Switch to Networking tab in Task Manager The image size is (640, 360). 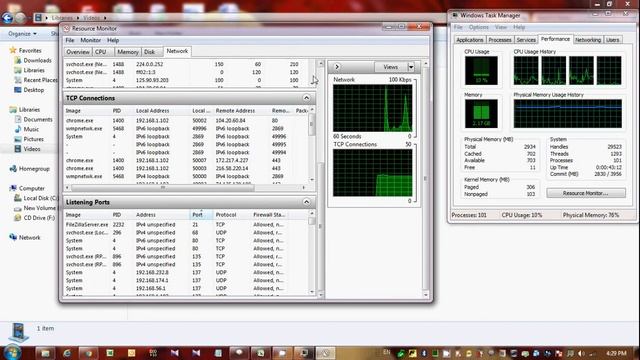(x=588, y=40)
